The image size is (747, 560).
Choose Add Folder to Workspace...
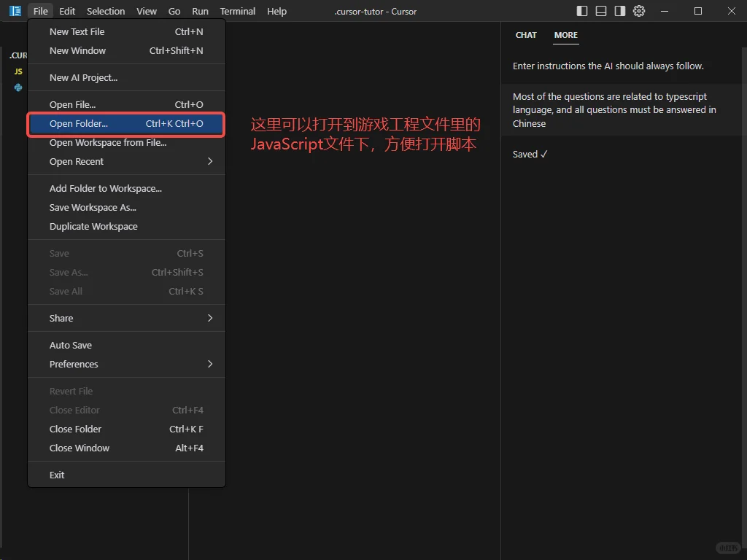click(x=126, y=189)
